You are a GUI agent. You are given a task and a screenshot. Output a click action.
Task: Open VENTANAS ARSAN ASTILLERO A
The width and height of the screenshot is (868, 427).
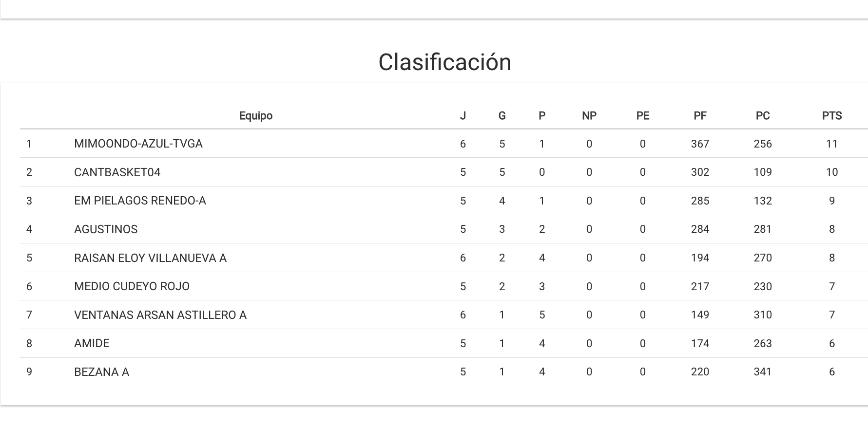(160, 315)
